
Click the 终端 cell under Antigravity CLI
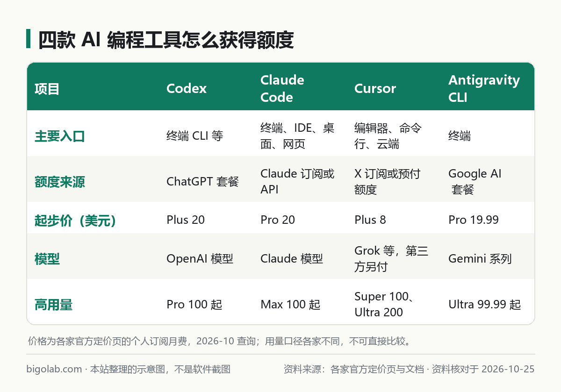(x=460, y=136)
